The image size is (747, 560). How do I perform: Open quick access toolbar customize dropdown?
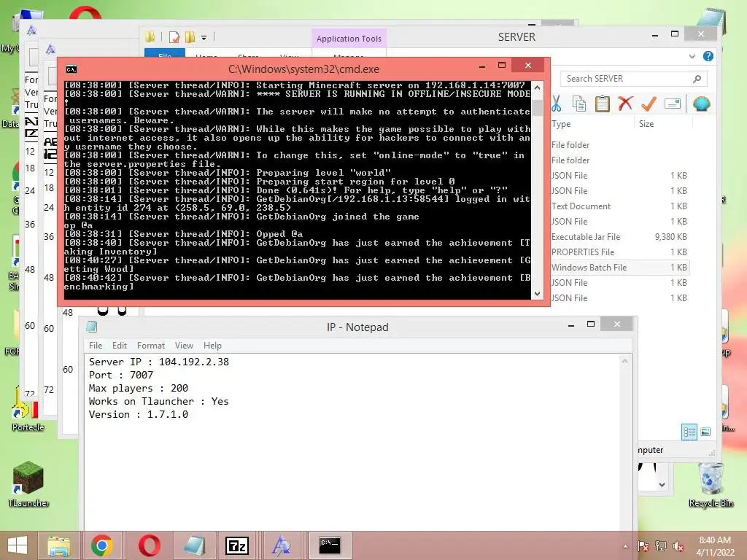pos(204,38)
